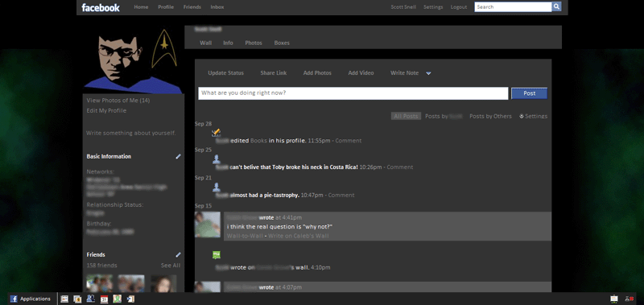Open third friend thumbnail in Friends box
644x305 pixels.
pyautogui.click(x=163, y=283)
